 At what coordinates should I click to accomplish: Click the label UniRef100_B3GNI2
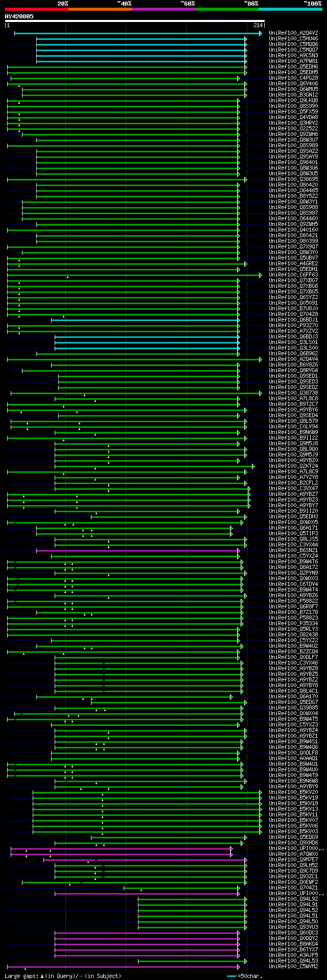pos(293,95)
